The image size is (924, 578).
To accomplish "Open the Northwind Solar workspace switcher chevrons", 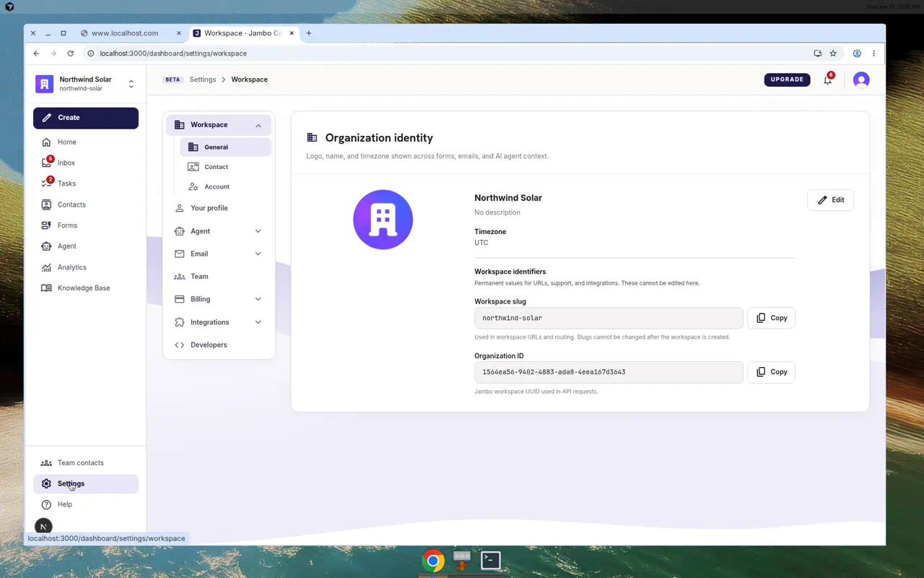I will 131,84.
